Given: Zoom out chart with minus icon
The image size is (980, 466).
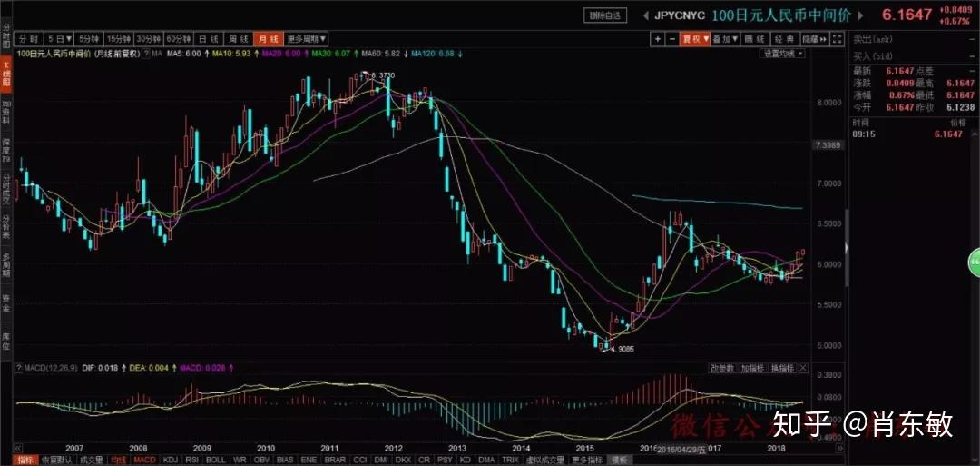Looking at the screenshot, I should (x=672, y=39).
